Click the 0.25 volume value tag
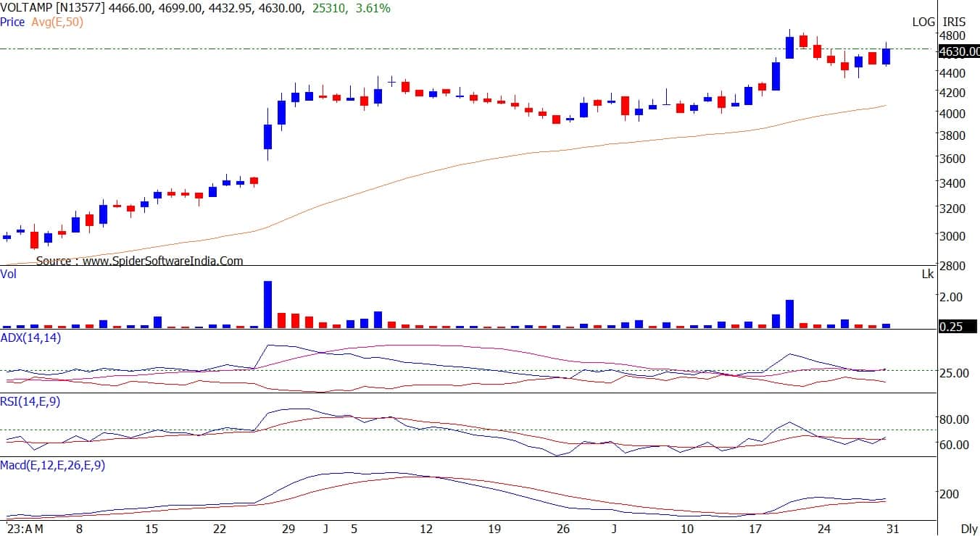 (951, 327)
